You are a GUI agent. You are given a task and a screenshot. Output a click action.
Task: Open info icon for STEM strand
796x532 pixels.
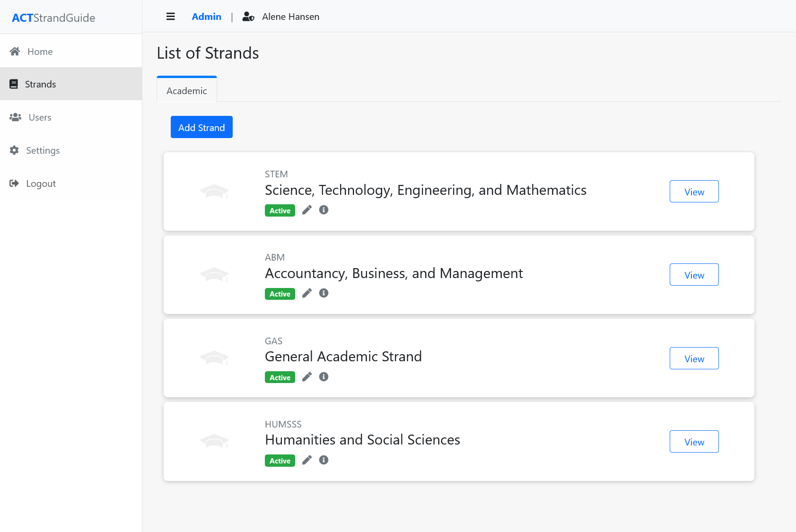(x=324, y=210)
